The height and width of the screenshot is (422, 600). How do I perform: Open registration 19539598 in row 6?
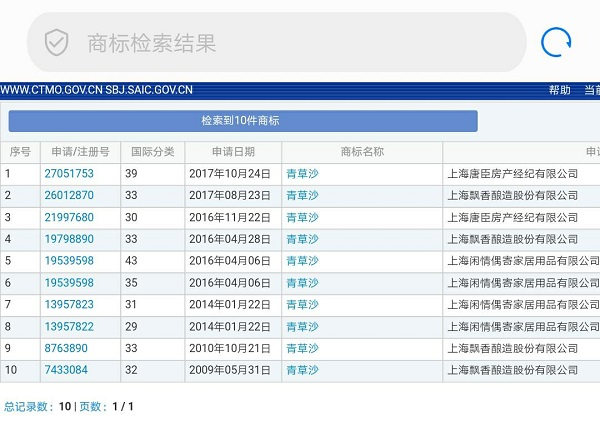point(69,283)
